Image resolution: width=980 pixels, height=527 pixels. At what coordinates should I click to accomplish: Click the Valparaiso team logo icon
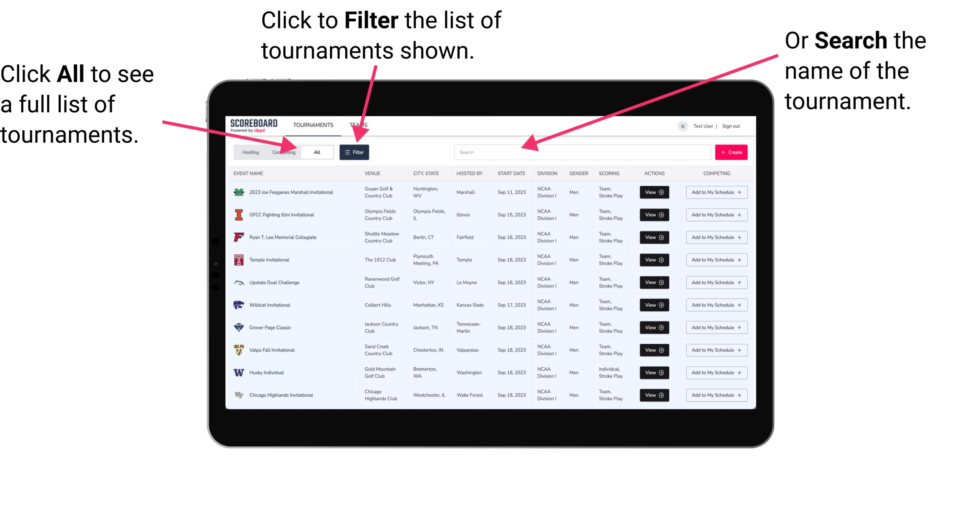(238, 350)
